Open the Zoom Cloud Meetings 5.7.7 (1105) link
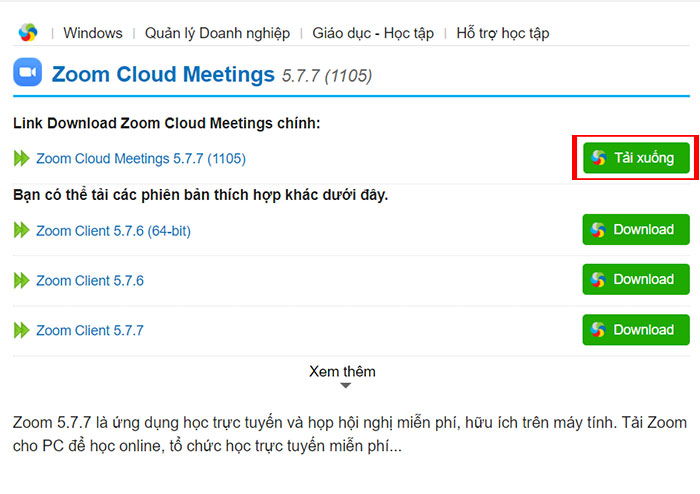Screen dimensions: 700x494 click(x=141, y=158)
